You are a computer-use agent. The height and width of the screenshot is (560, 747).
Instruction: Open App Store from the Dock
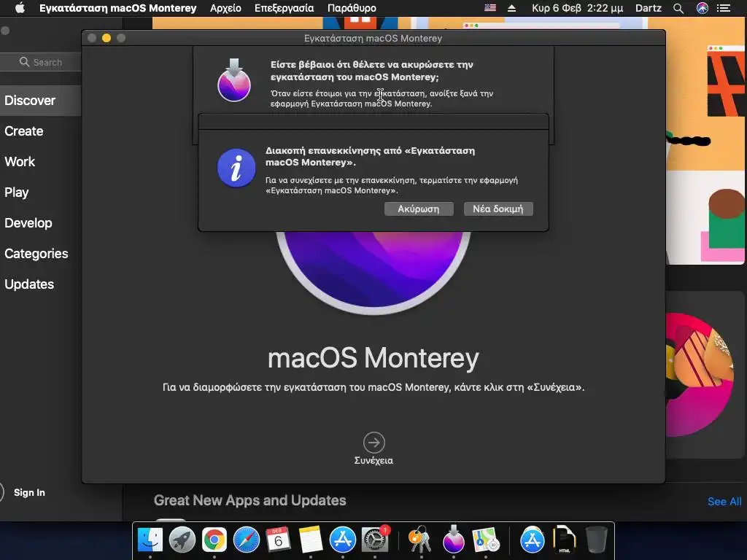[x=343, y=540]
